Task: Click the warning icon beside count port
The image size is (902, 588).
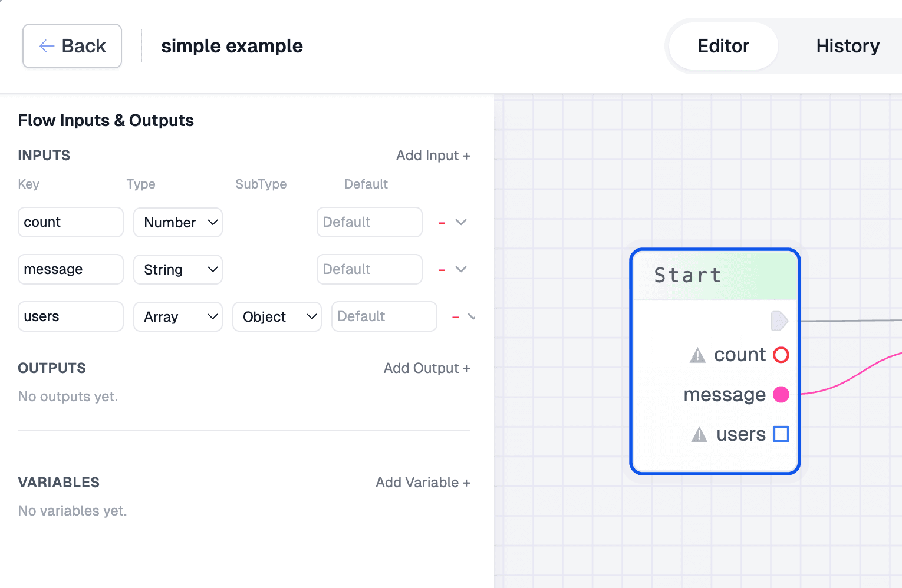Action: (x=697, y=355)
